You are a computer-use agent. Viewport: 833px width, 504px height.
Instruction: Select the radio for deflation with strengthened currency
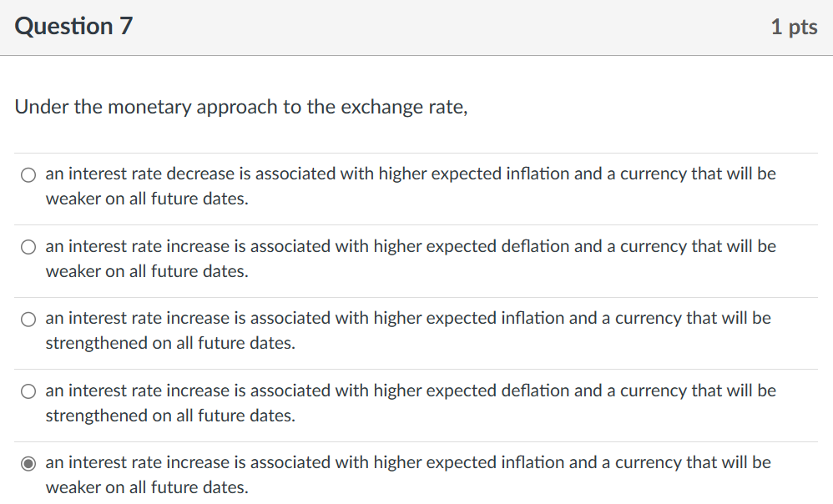coord(28,391)
